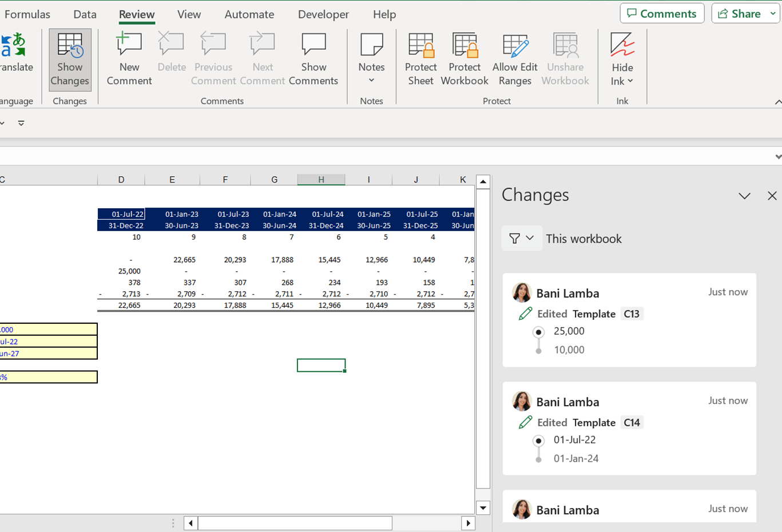
Task: Open the Show Comments pane
Action: click(313, 59)
